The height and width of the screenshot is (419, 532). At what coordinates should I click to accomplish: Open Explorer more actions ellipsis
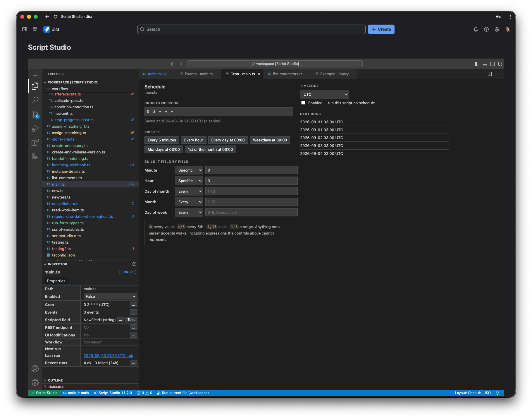point(132,74)
